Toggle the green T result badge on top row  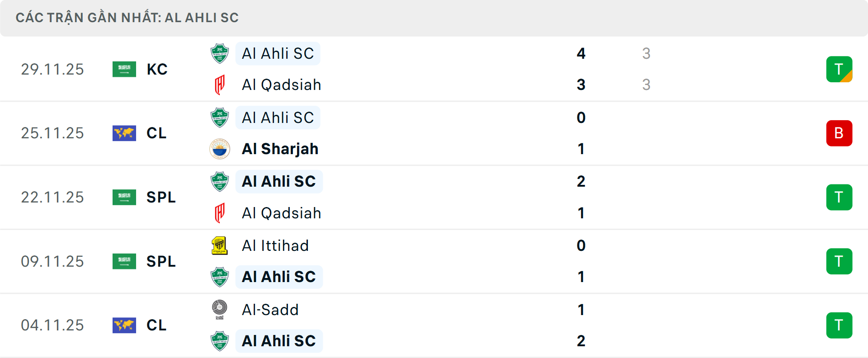(x=840, y=69)
